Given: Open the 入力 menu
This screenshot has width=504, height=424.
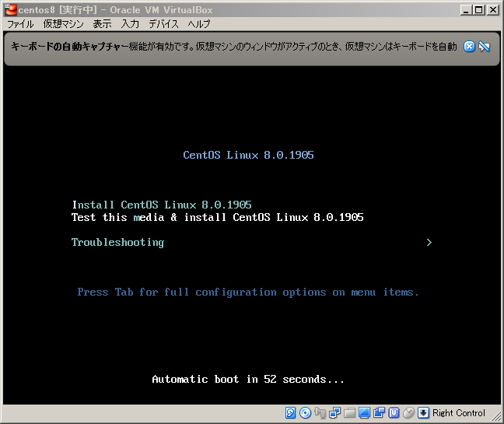Looking at the screenshot, I should click(x=130, y=24).
